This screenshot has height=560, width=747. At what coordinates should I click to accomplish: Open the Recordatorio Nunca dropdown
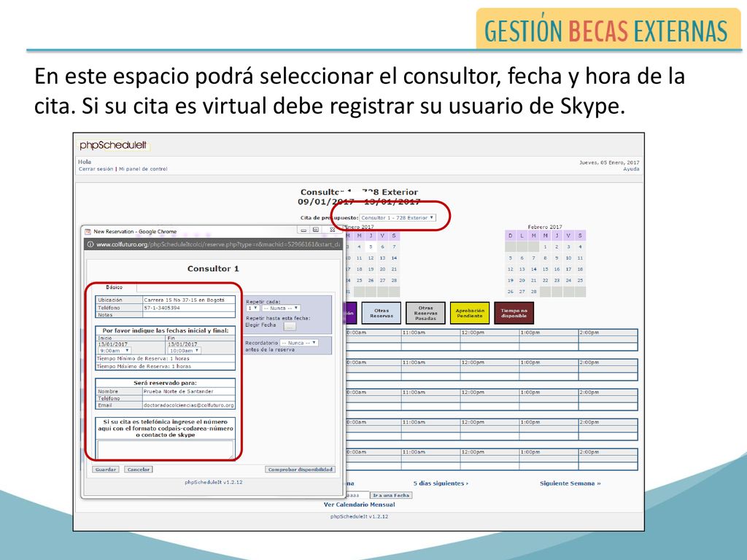coord(298,343)
